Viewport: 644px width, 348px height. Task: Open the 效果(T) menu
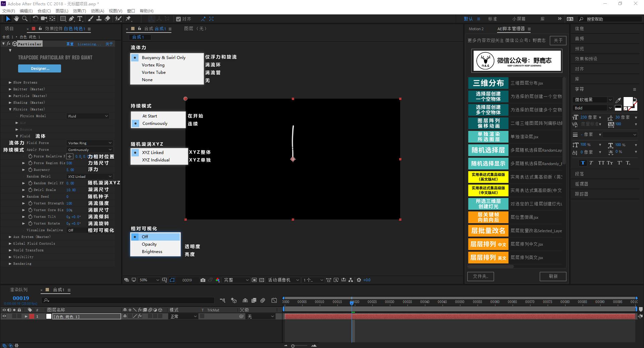tap(79, 11)
